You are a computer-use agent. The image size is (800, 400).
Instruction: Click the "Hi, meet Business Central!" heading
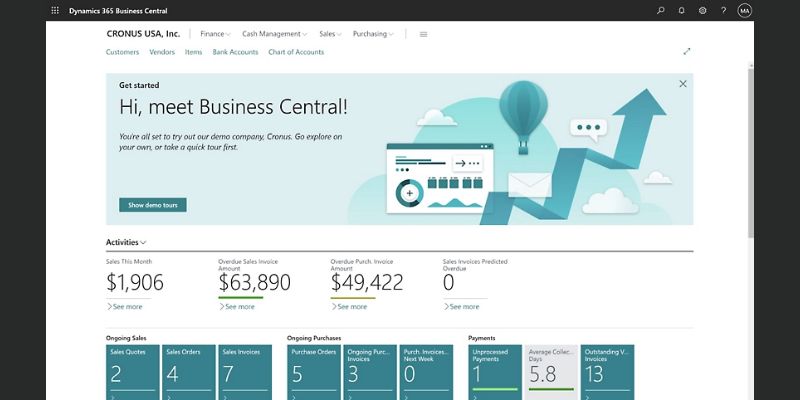233,107
